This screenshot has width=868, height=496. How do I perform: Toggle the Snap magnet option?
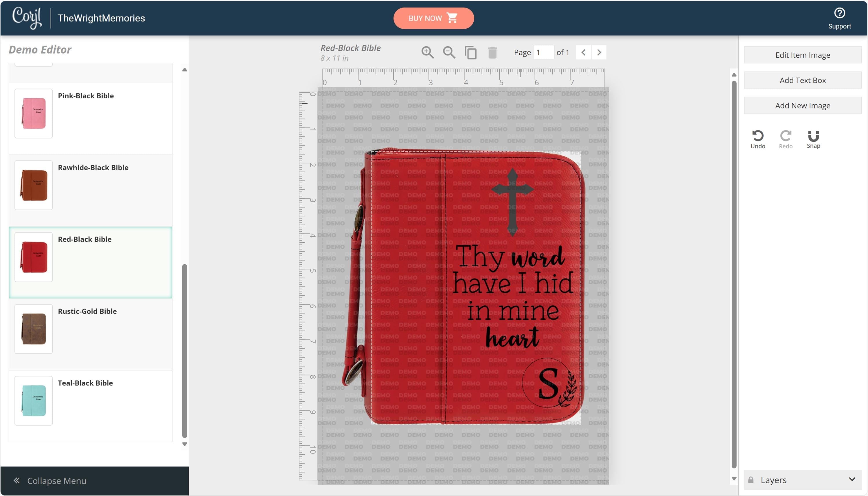[813, 136]
